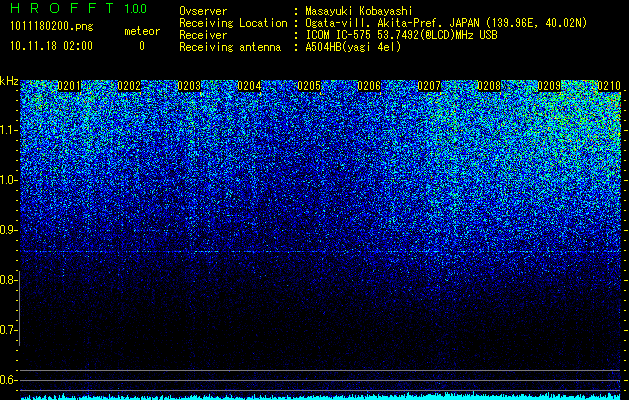Click the Receiving Location label
The image size is (629, 400).
233,23
